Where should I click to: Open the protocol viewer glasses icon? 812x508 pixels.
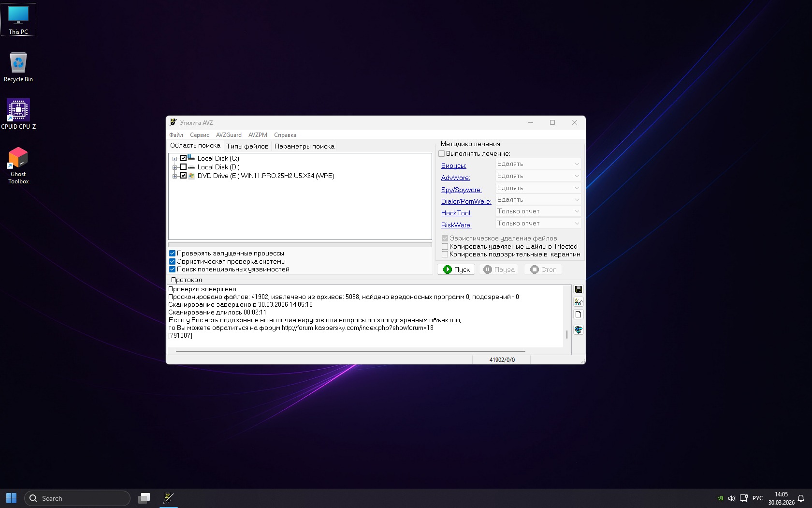[x=578, y=302]
